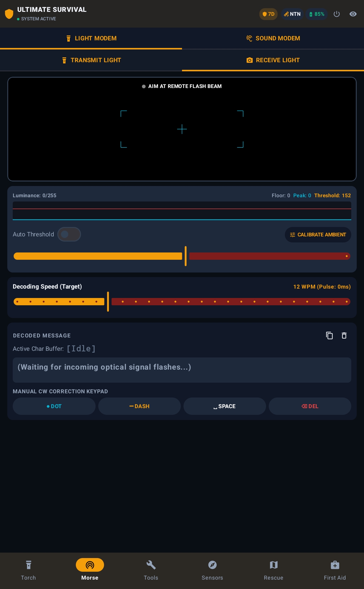The image size is (364, 589).
Task: Click the '[Idle]' char buffer text
Action: (81, 348)
